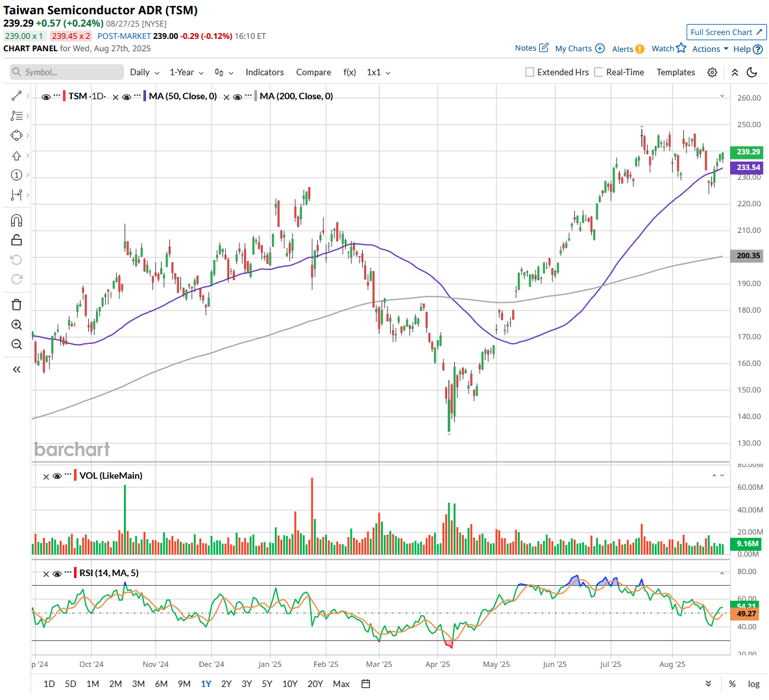The image size is (769, 700).
Task: Select the 10Y time range
Action: coord(290,684)
